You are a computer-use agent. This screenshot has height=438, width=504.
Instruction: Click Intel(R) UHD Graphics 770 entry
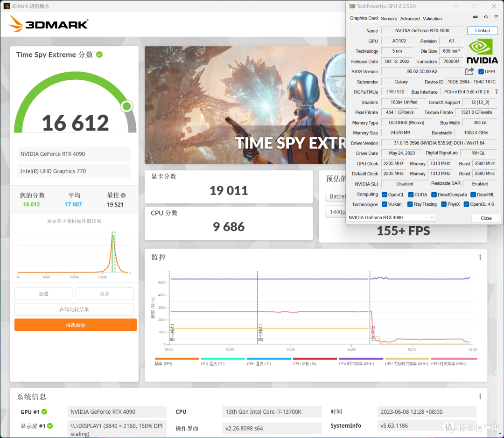[74, 171]
